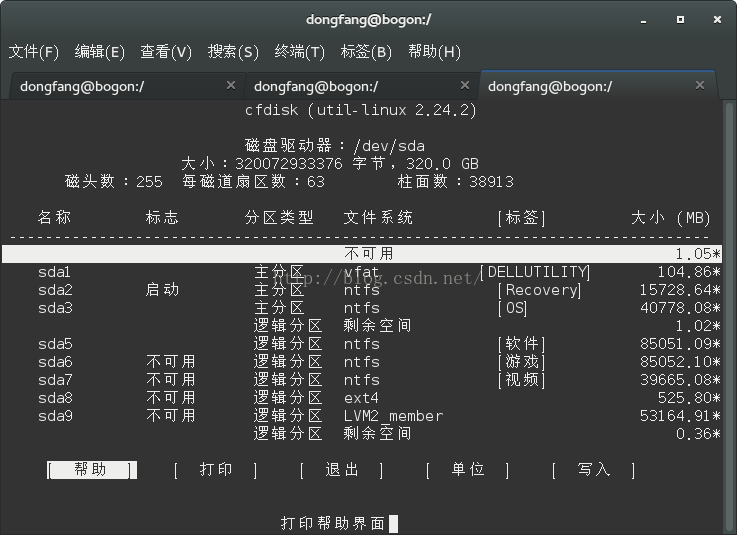The image size is (737, 535).
Task: Open the 文件(F) menu
Action: [34, 51]
